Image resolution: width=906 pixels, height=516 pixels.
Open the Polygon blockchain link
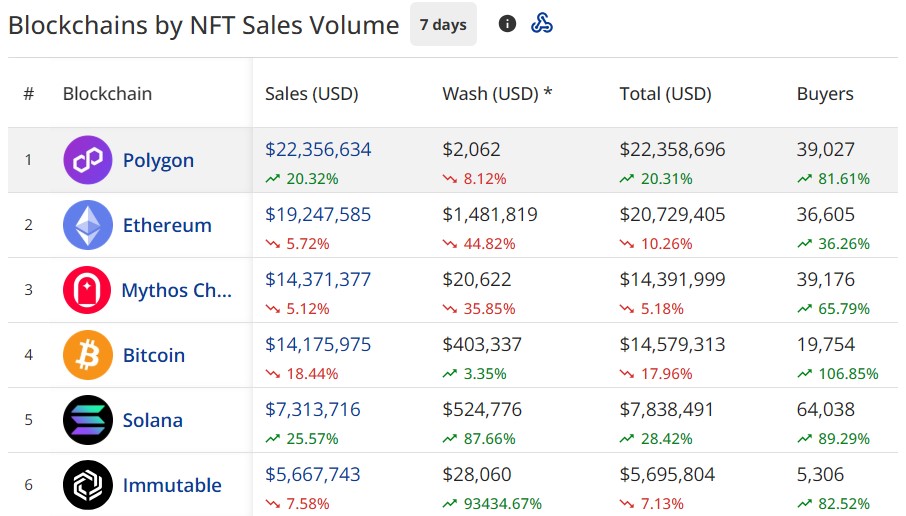coord(158,160)
